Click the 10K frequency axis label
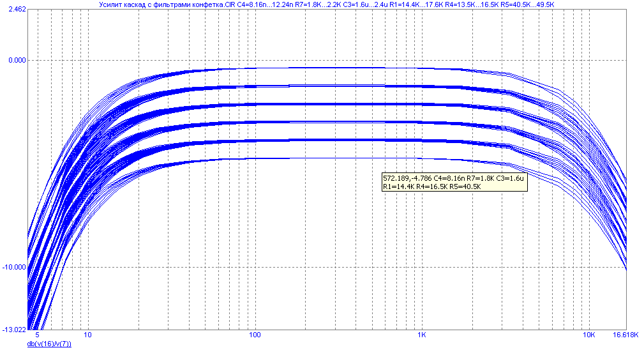Viewport: 644px width, 350px height. 588,335
